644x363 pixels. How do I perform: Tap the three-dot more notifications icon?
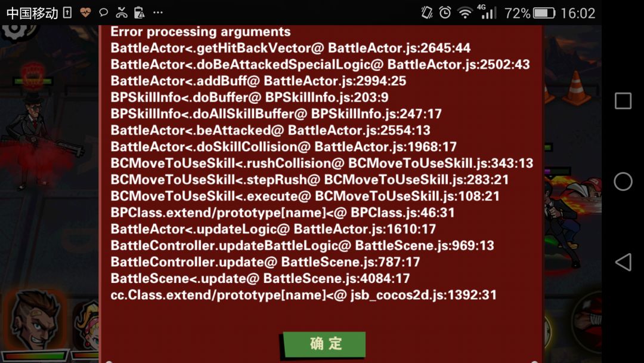click(157, 13)
